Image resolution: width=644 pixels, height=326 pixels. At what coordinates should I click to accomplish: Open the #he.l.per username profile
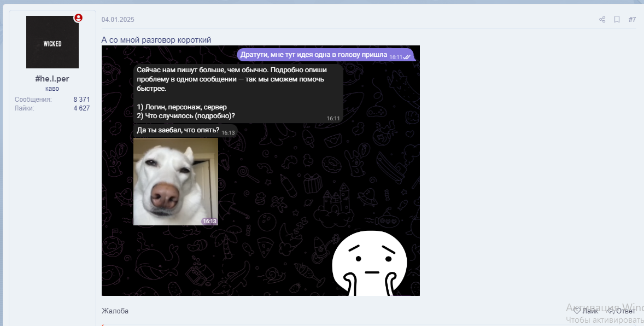pyautogui.click(x=52, y=78)
